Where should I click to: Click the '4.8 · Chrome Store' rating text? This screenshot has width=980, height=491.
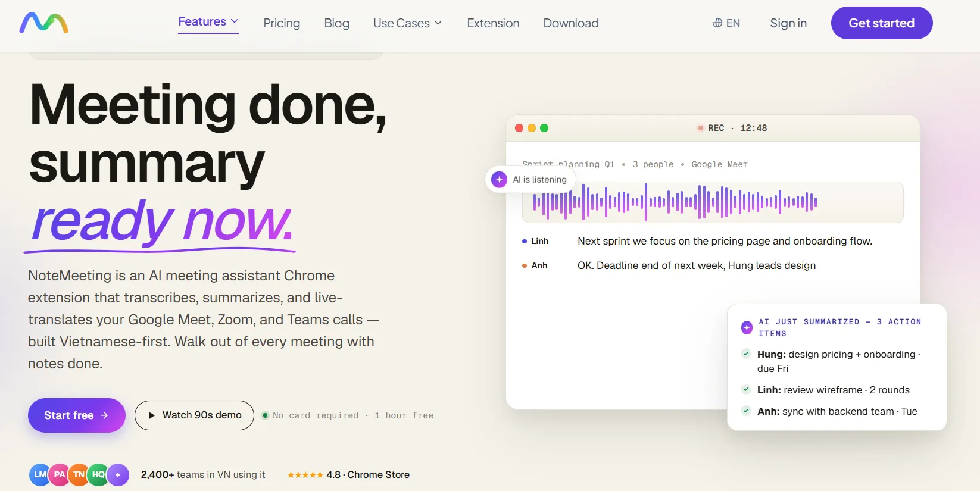coord(368,475)
